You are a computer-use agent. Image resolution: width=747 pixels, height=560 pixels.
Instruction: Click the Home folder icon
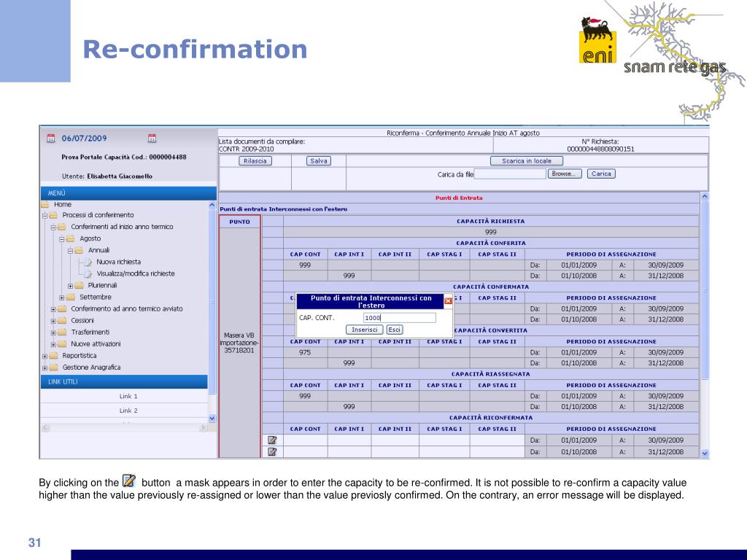(x=45, y=205)
